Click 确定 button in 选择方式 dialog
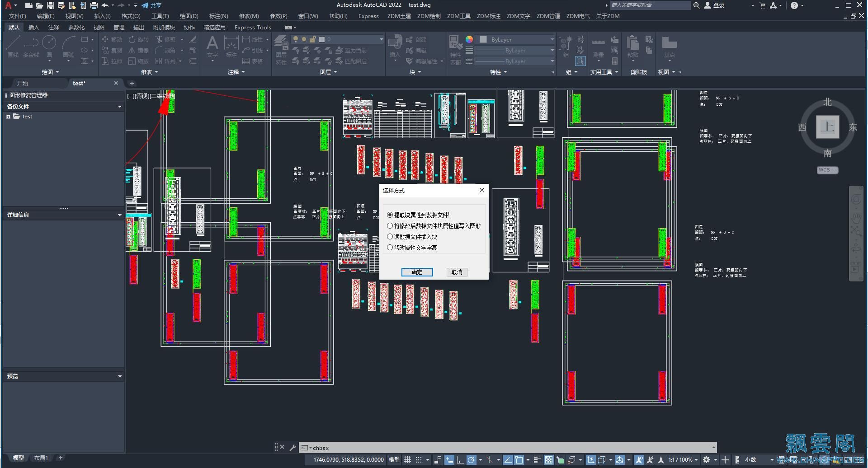Viewport: 868px width, 468px height. point(417,272)
